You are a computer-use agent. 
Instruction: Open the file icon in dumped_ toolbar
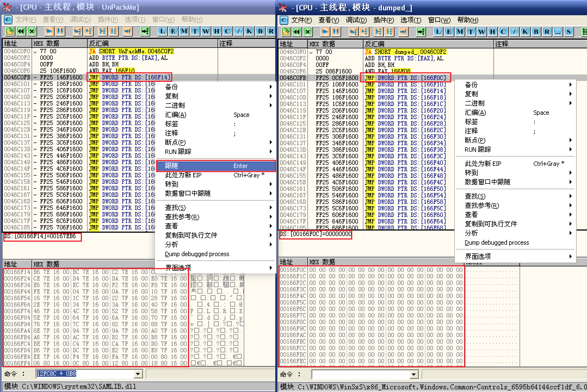click(x=286, y=32)
